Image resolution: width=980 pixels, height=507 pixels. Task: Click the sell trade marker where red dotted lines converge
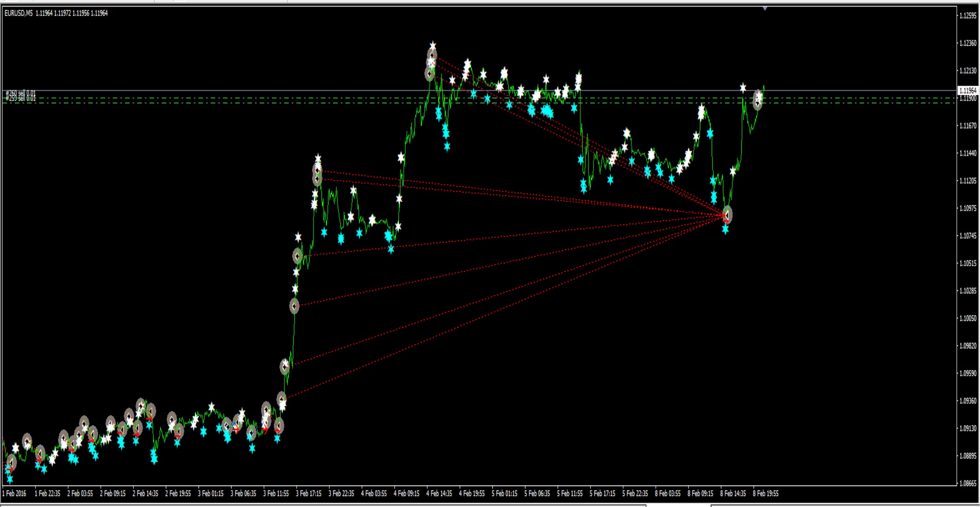click(x=727, y=215)
